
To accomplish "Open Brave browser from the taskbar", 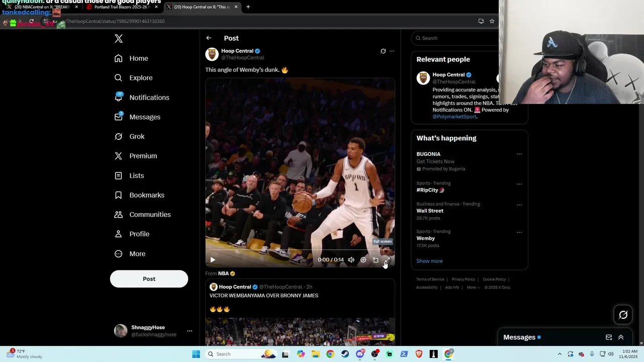I will tap(419, 354).
